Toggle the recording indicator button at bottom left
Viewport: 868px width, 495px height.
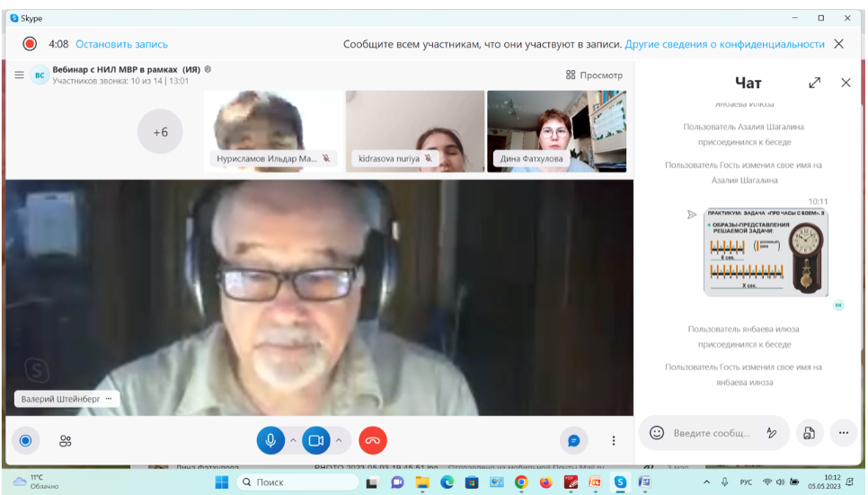25,440
